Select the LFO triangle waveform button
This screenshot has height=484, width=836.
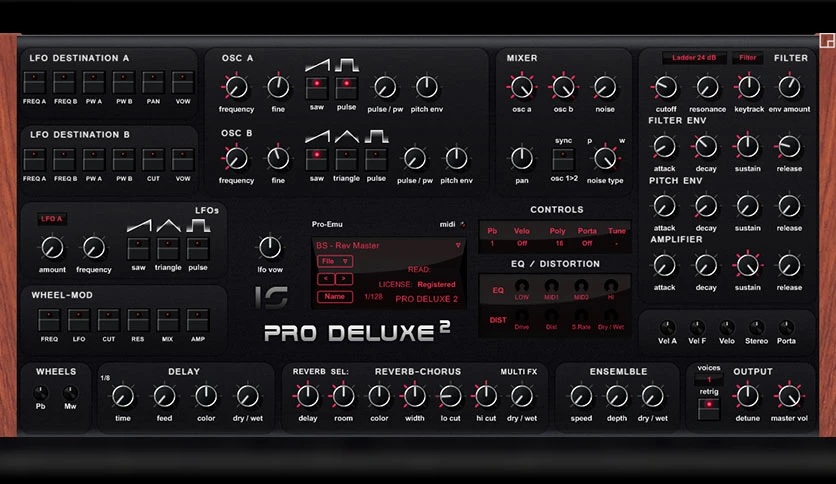coord(168,248)
